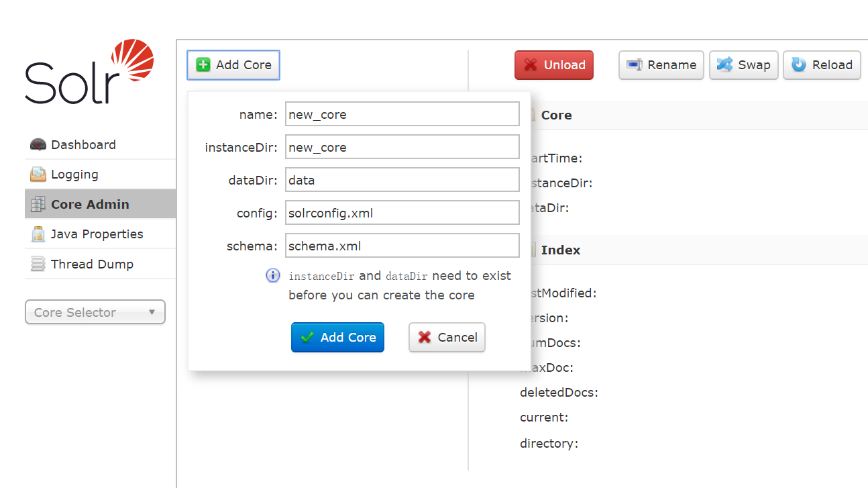Image resolution: width=868 pixels, height=488 pixels.
Task: Click the dataDir text field
Action: [x=402, y=180]
